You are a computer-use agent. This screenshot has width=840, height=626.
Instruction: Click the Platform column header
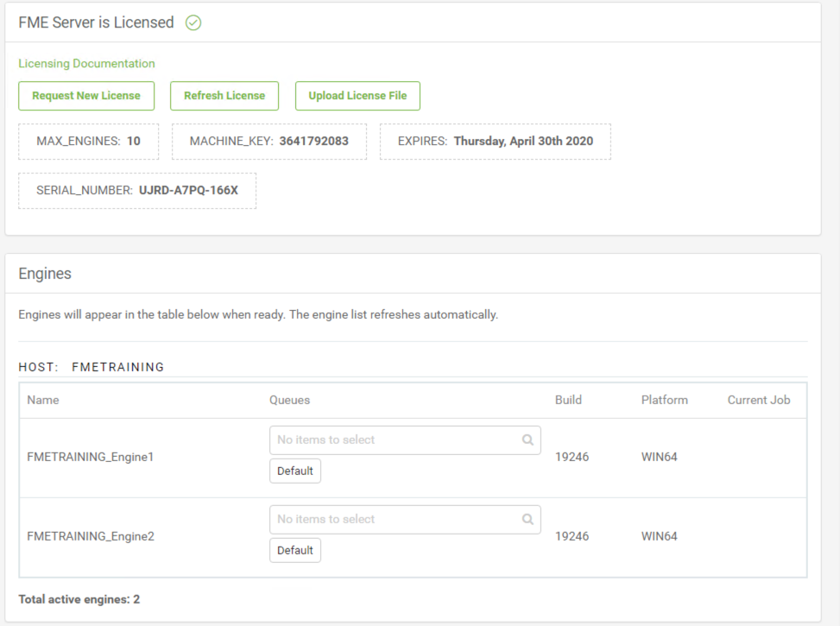click(664, 400)
